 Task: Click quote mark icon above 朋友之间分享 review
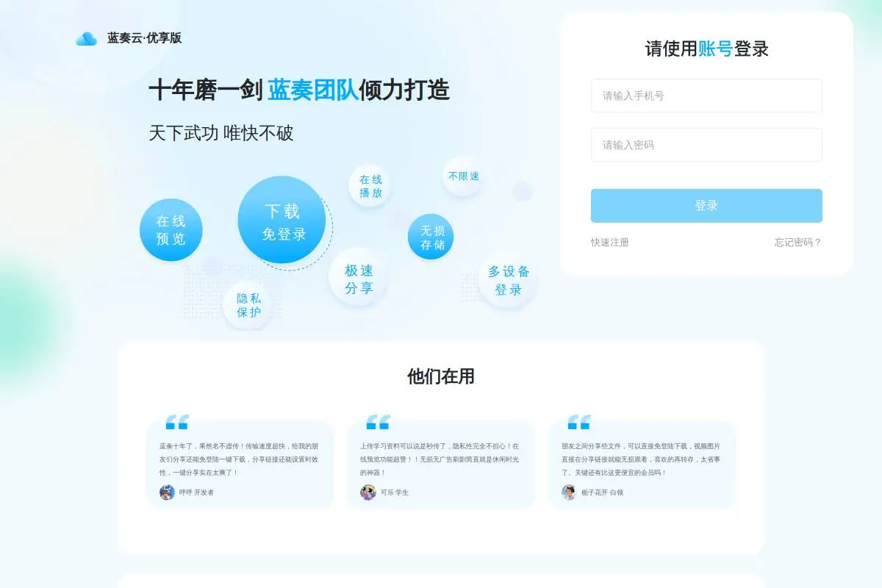[x=579, y=422]
